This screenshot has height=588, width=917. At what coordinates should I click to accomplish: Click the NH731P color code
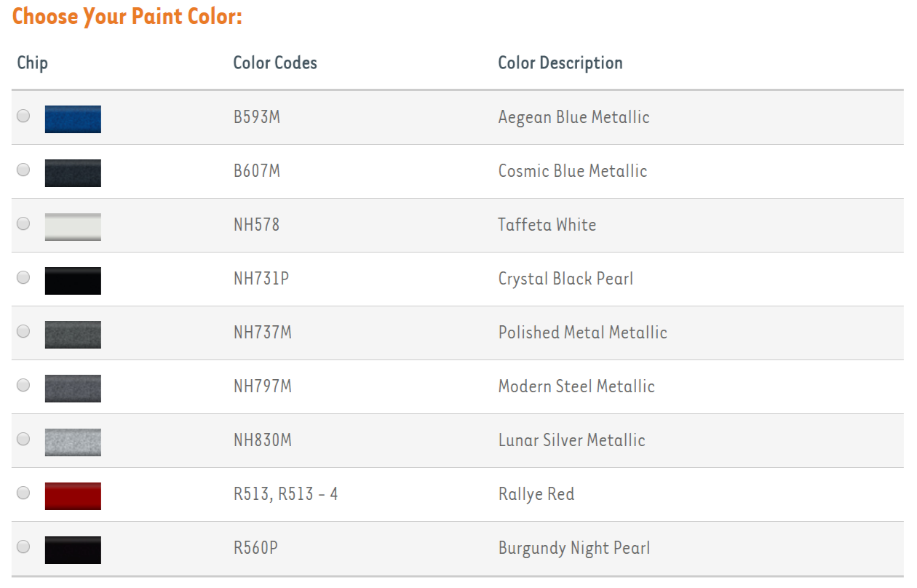(261, 279)
